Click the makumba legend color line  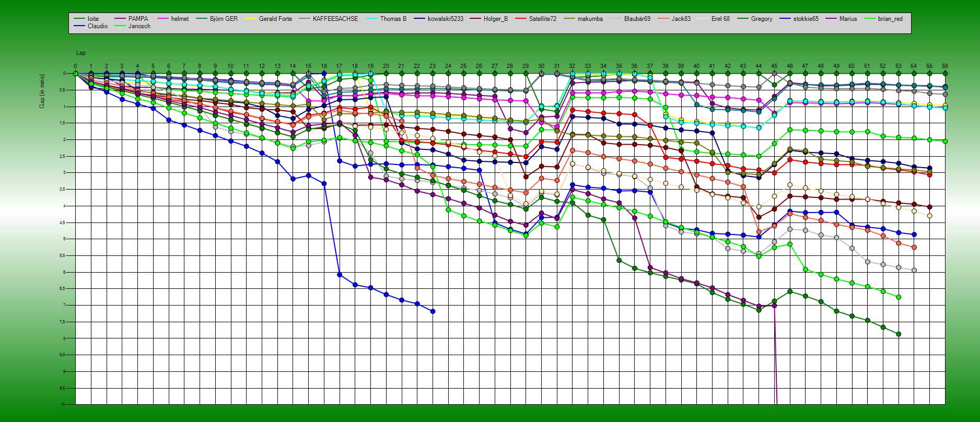pos(569,19)
